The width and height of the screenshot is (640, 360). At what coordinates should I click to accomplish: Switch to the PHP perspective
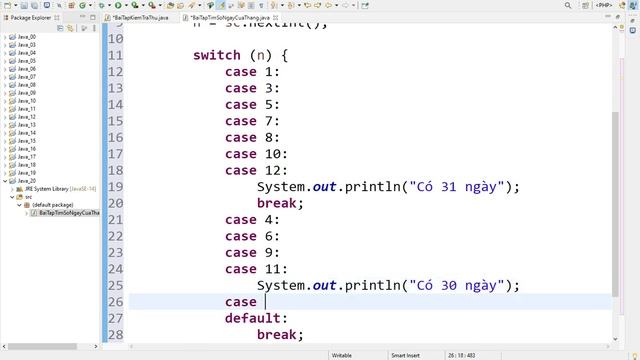[x=604, y=5]
